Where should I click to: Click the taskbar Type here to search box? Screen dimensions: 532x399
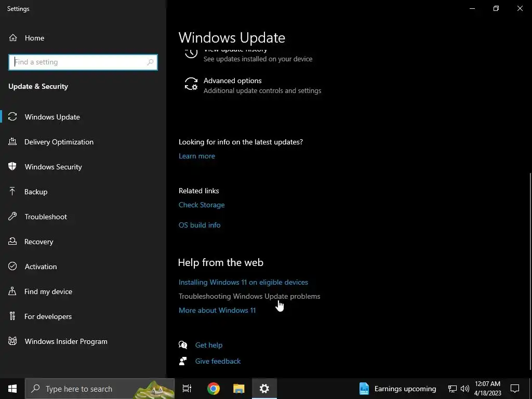tap(100, 389)
